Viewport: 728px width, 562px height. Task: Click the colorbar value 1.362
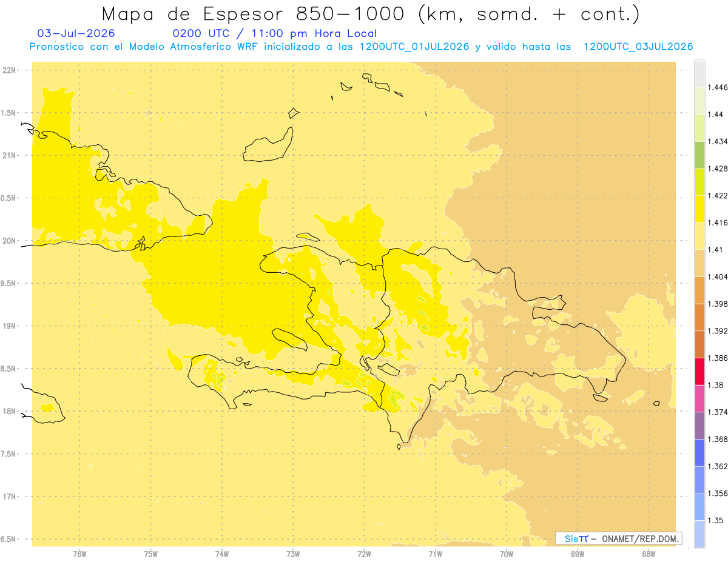coord(717,466)
